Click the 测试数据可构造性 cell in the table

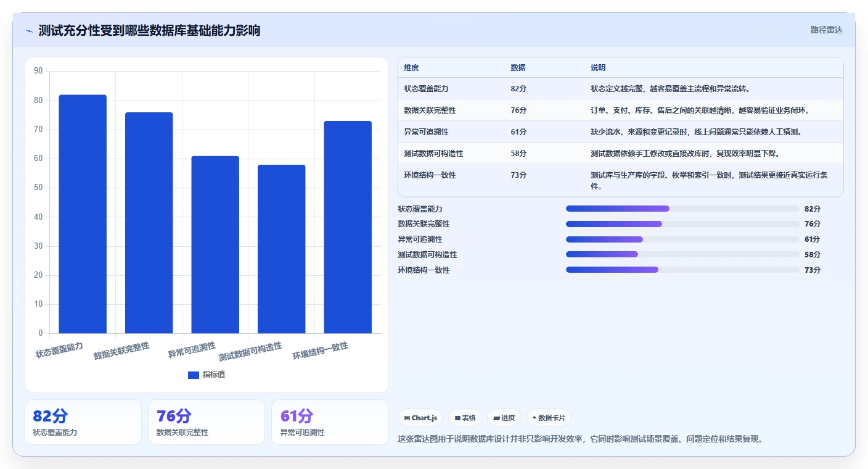pos(433,154)
